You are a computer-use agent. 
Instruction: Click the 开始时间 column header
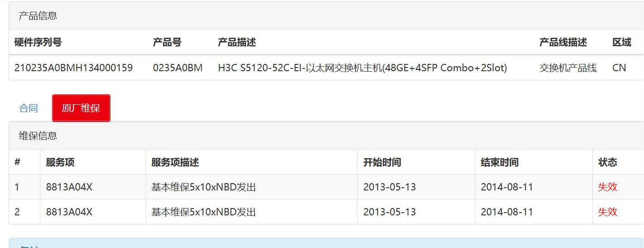(x=382, y=162)
